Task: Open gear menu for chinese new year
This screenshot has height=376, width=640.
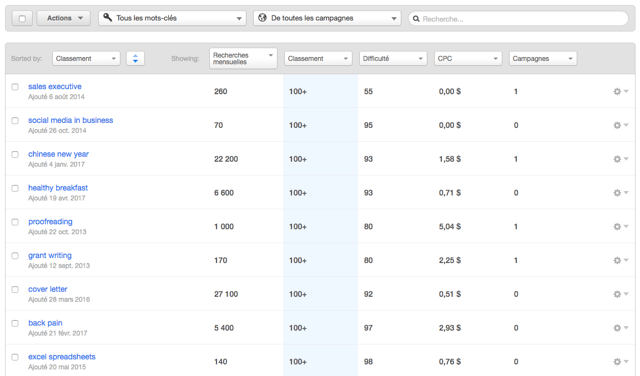Action: pyautogui.click(x=620, y=159)
